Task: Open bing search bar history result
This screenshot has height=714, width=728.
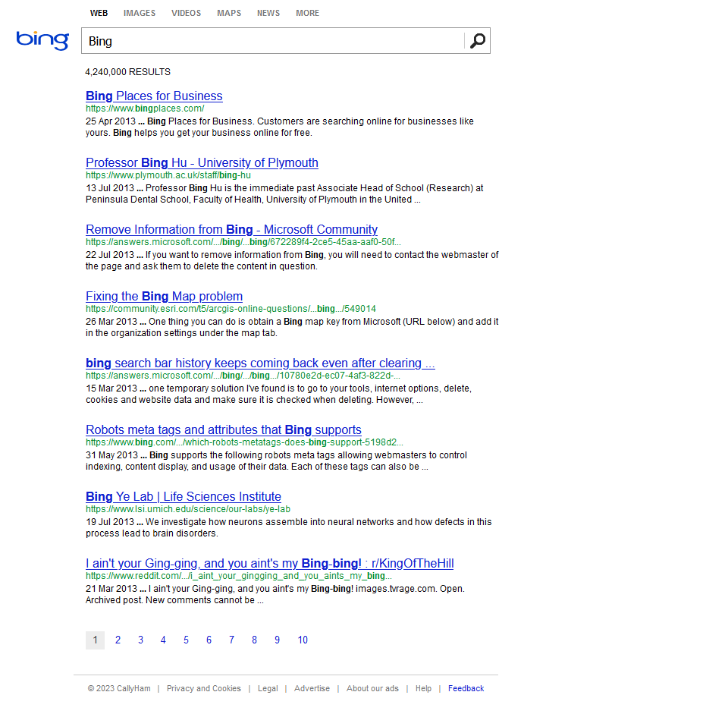Action: coord(260,363)
